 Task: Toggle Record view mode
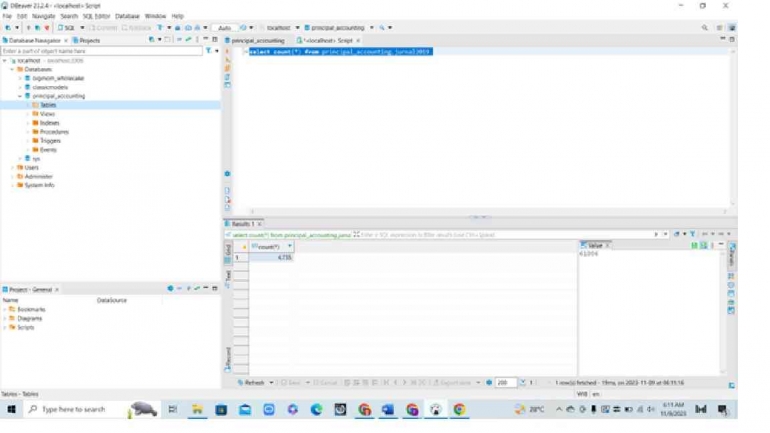coord(228,359)
